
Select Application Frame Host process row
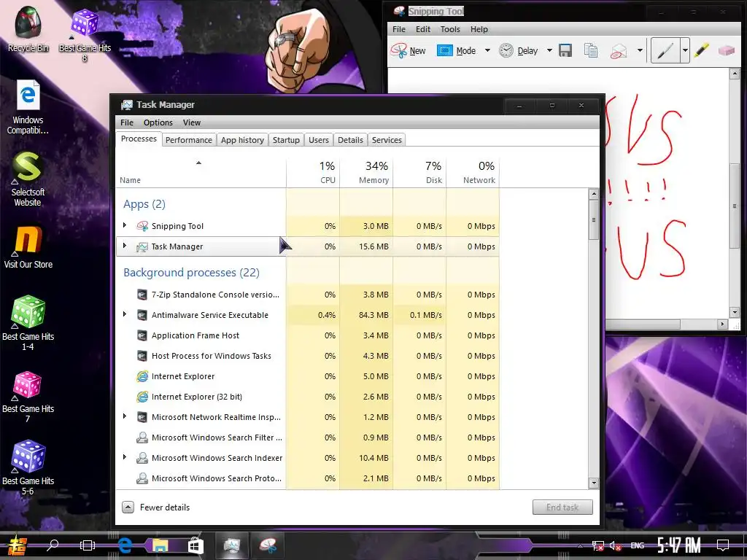[308, 335]
